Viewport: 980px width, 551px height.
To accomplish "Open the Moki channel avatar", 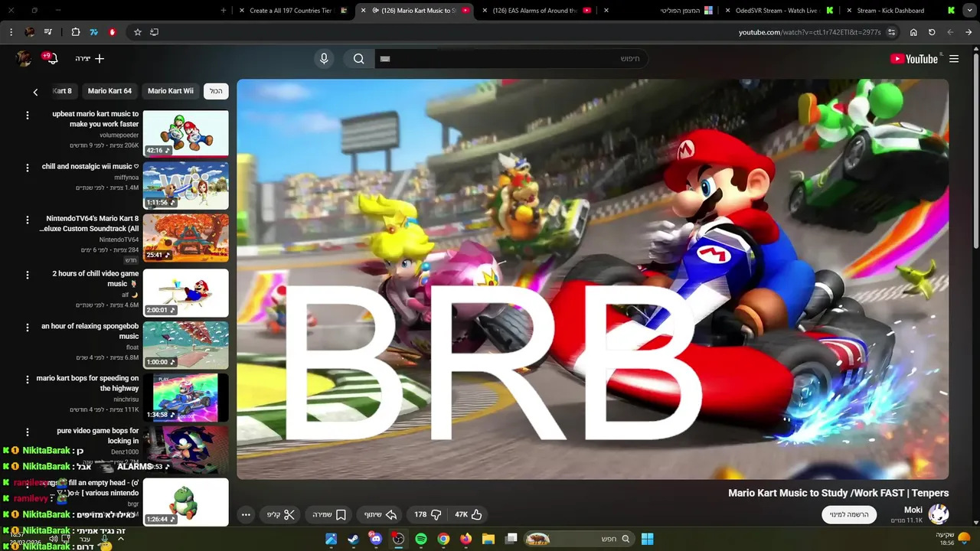I will point(939,514).
